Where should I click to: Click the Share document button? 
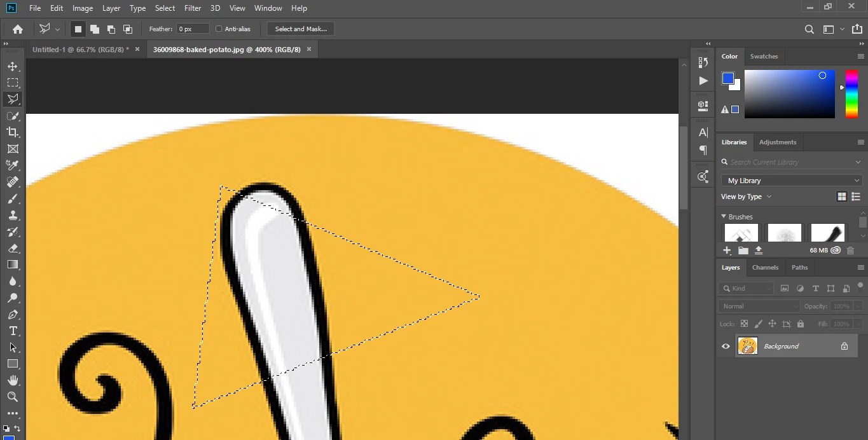(x=858, y=29)
